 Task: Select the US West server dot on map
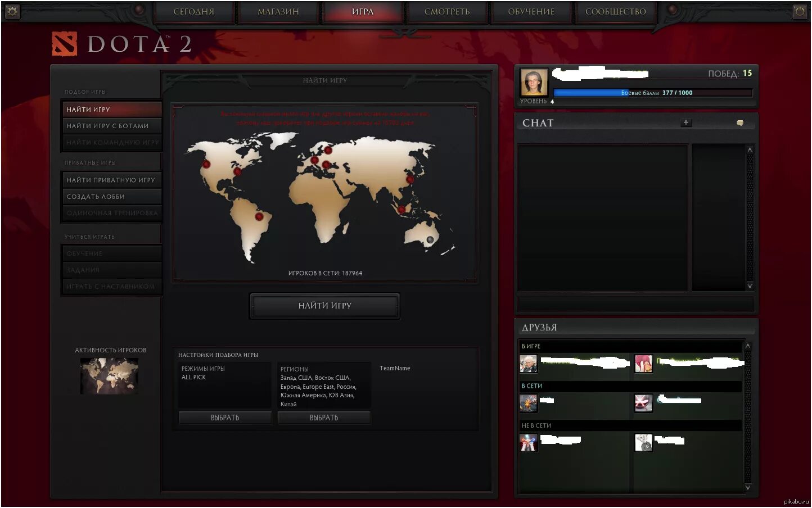[x=206, y=164]
